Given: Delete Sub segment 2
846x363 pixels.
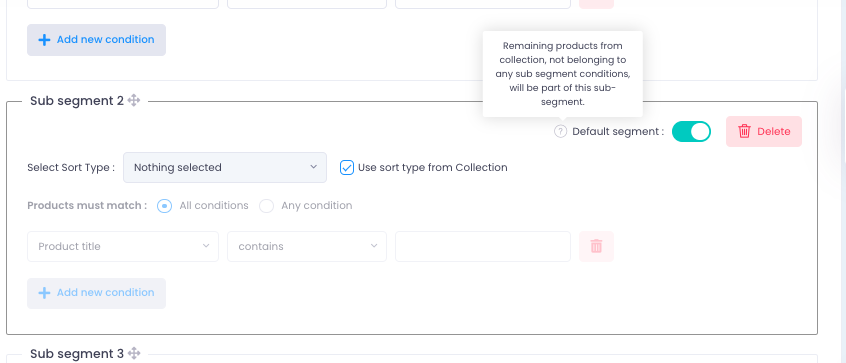Looking at the screenshot, I should (763, 131).
